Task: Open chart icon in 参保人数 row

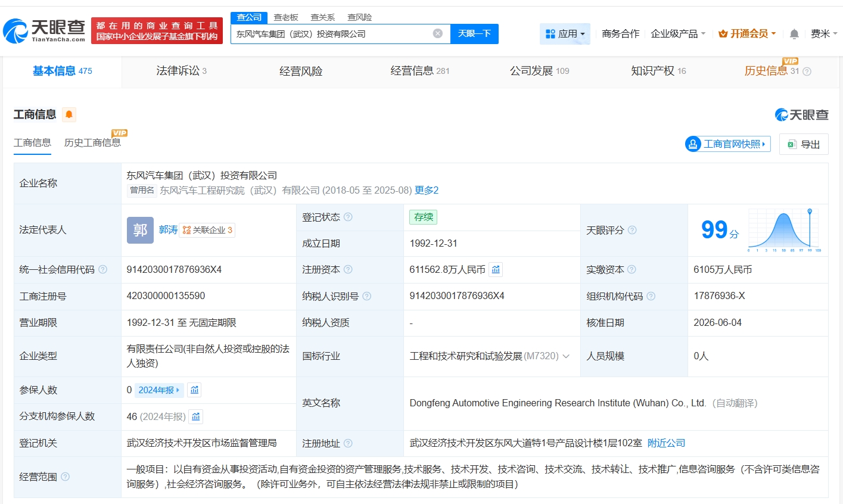Action: [194, 390]
